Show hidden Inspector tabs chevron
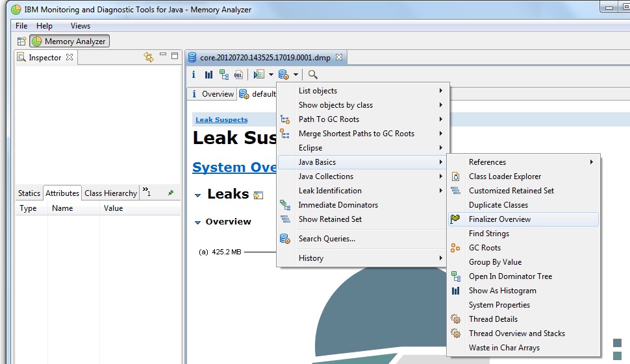The width and height of the screenshot is (630, 364). (147, 191)
